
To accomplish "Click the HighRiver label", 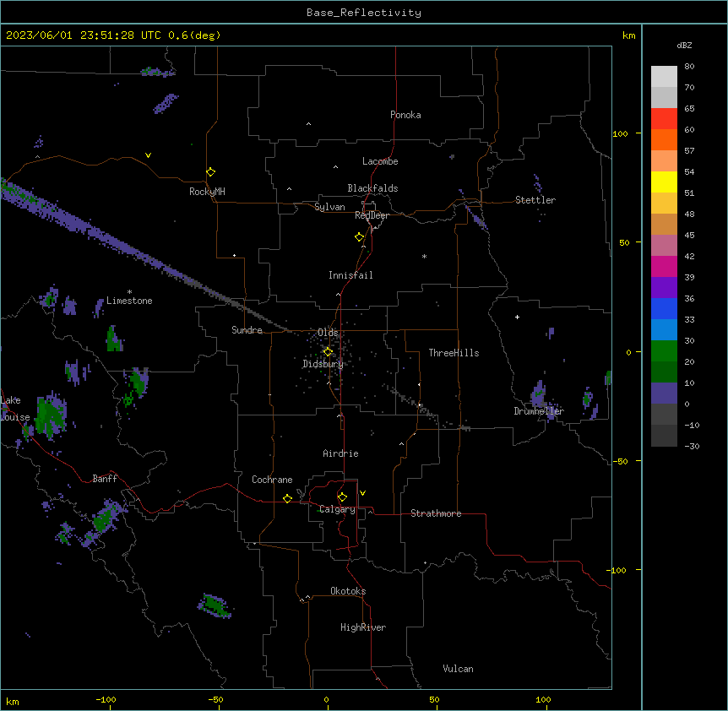I will point(363,627).
